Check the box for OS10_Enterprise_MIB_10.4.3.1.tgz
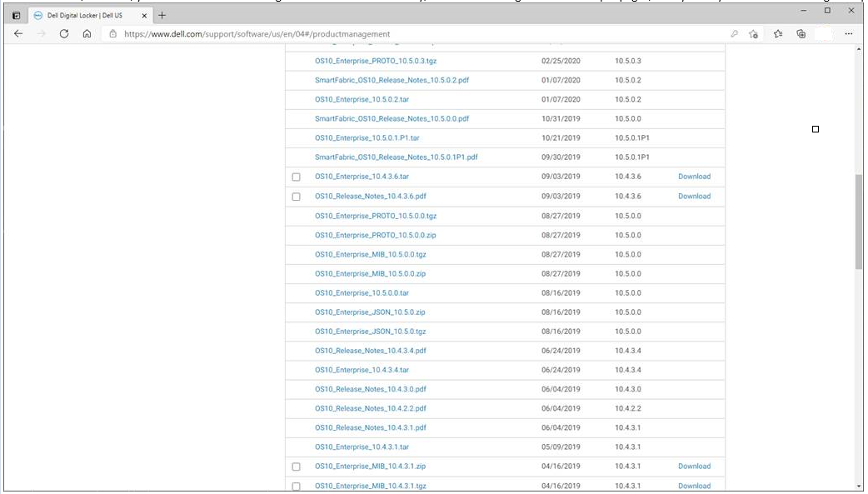The width and height of the screenshot is (868, 494). point(297,487)
